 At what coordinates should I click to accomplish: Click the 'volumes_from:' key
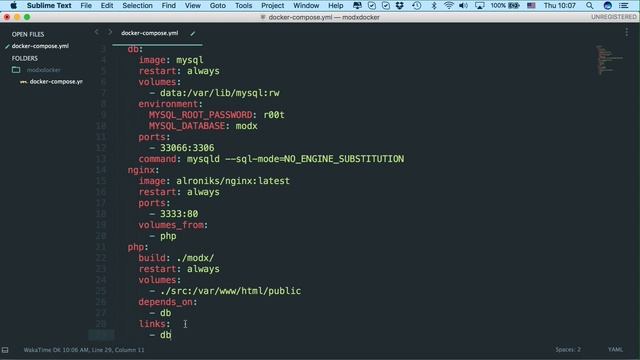(173, 225)
